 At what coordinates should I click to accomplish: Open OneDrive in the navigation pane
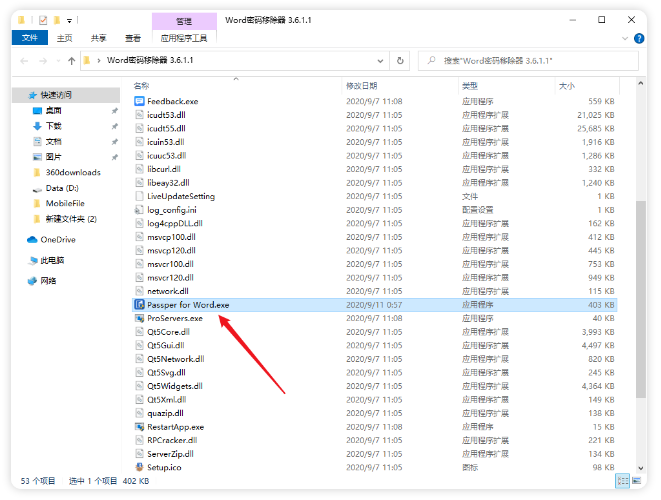[x=58, y=240]
